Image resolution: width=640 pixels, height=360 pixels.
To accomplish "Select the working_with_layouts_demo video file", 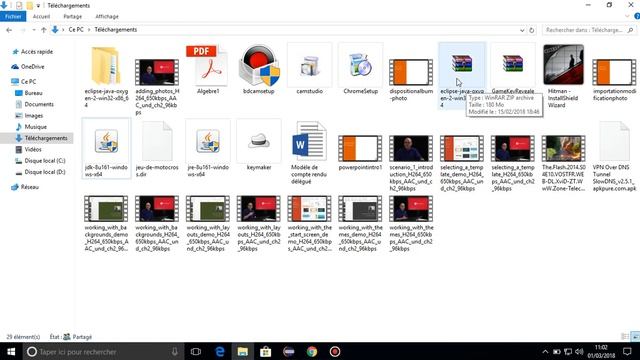I will tap(208, 208).
